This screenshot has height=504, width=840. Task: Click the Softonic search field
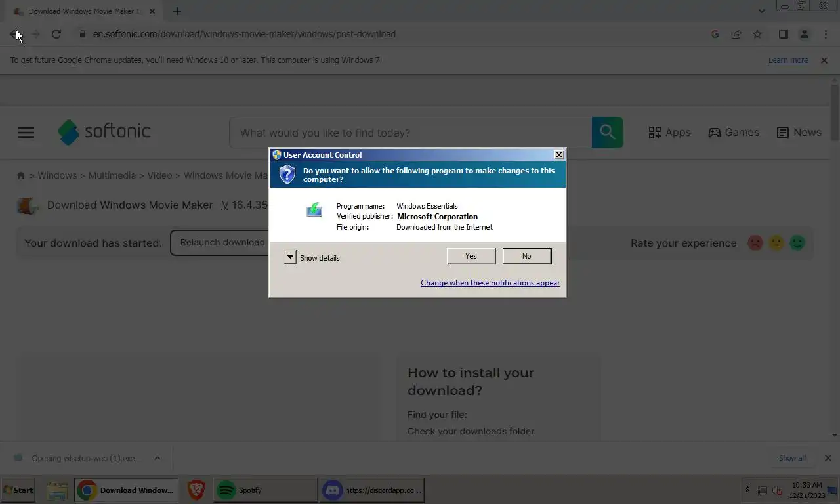[410, 133]
